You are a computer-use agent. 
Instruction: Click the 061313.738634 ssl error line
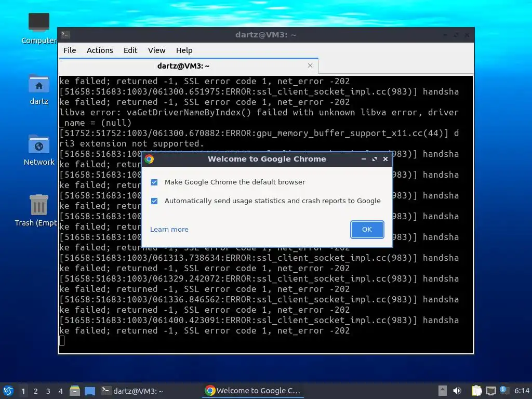pos(259,258)
